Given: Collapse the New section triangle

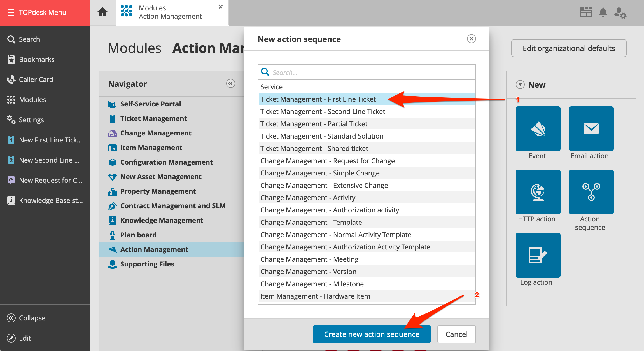Looking at the screenshot, I should coord(520,85).
